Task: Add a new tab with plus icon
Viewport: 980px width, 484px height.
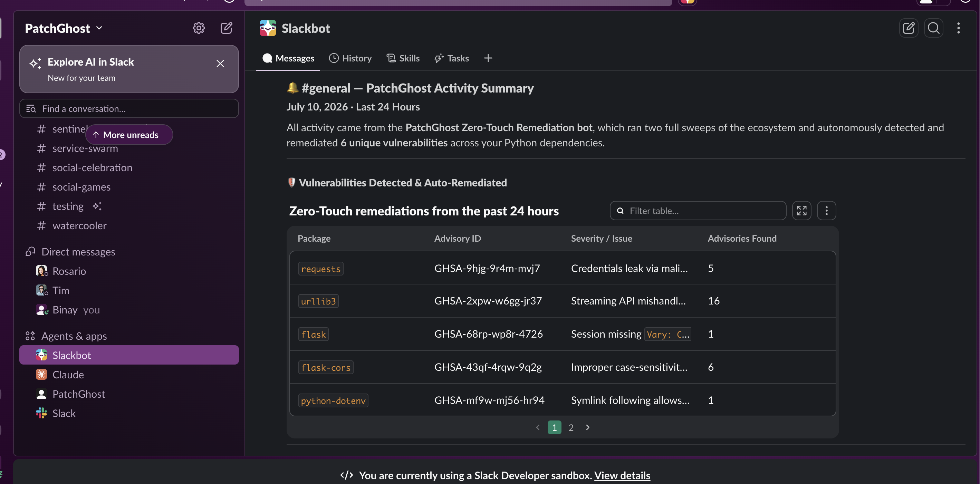Action: point(488,58)
